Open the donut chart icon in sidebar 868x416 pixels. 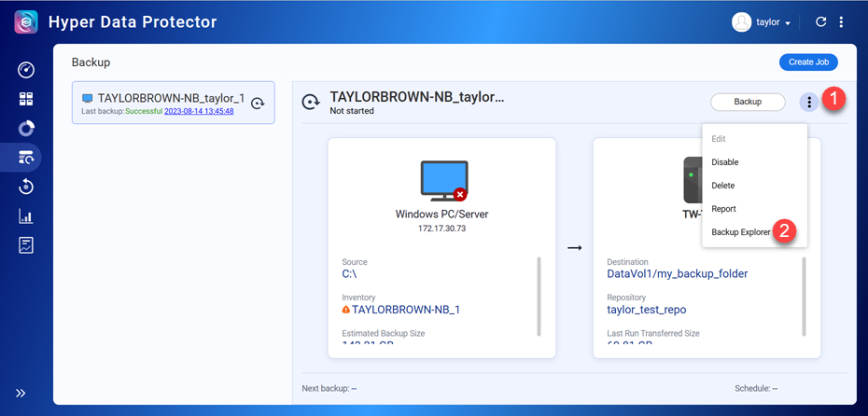26,129
